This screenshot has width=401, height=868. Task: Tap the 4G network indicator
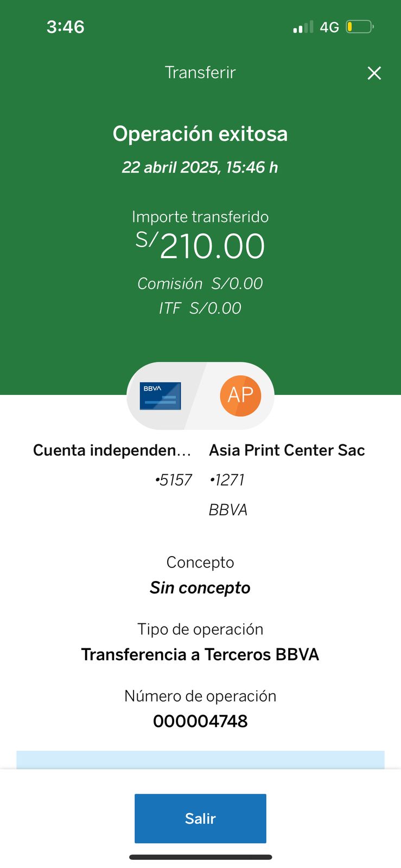coord(329,27)
